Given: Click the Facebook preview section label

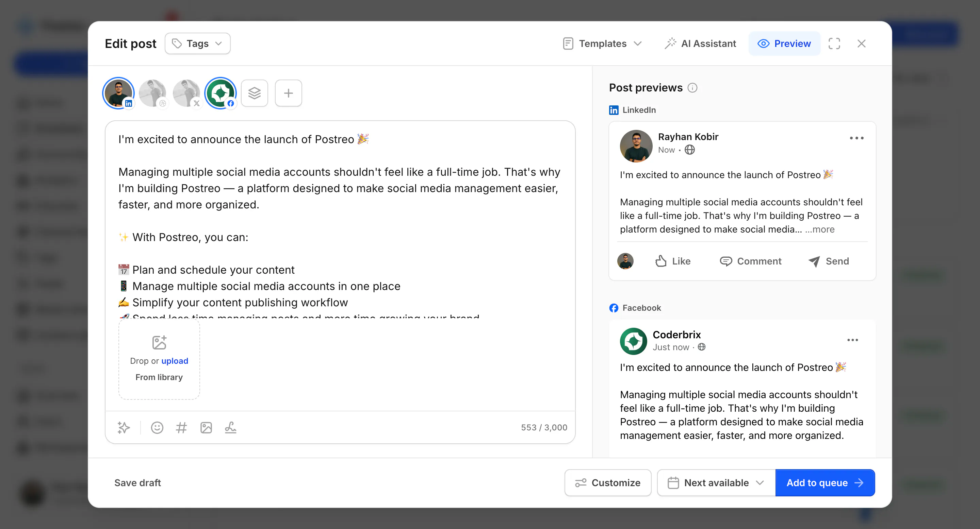Looking at the screenshot, I should pyautogui.click(x=635, y=308).
